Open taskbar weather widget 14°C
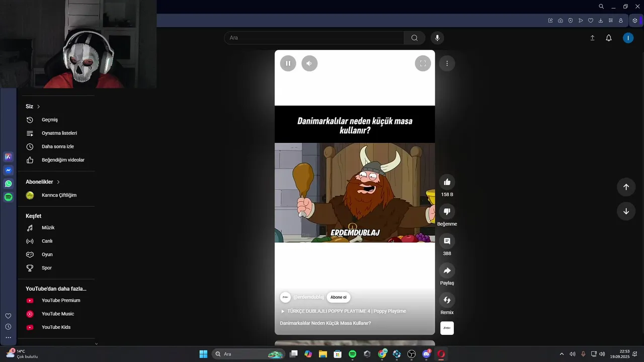This screenshot has width=644, height=362. click(x=22, y=354)
